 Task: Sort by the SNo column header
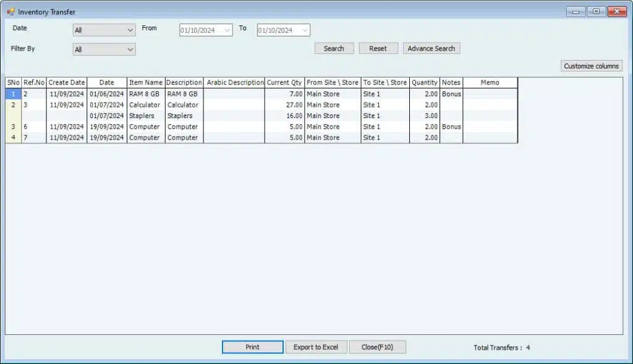tap(14, 82)
